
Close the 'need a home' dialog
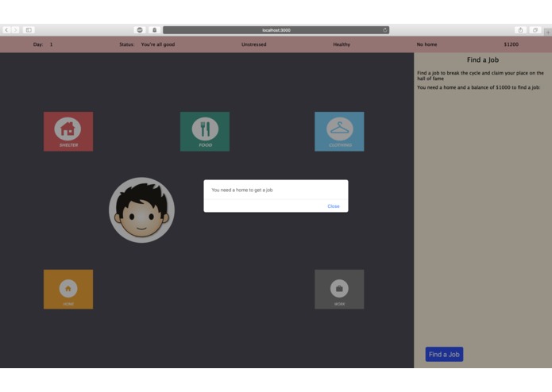tap(334, 206)
